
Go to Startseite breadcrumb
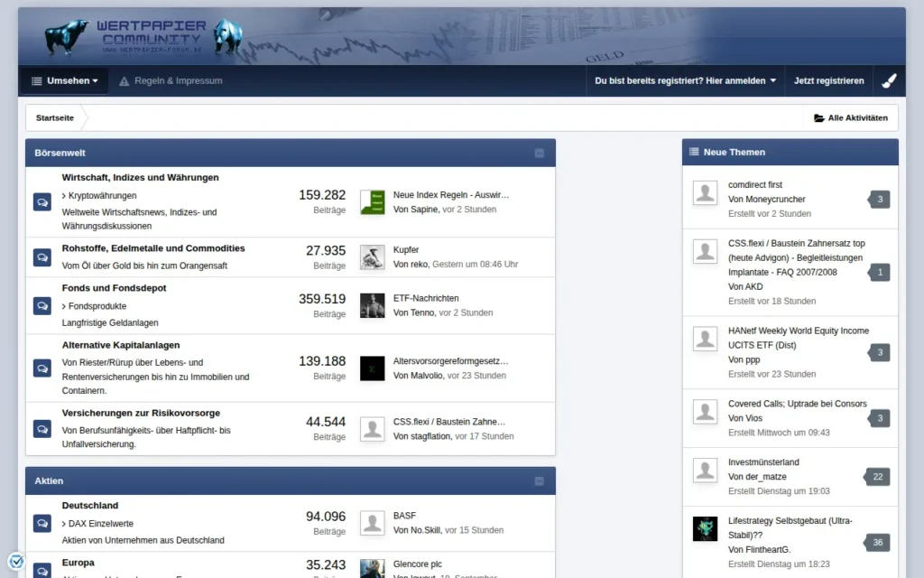pyautogui.click(x=55, y=118)
